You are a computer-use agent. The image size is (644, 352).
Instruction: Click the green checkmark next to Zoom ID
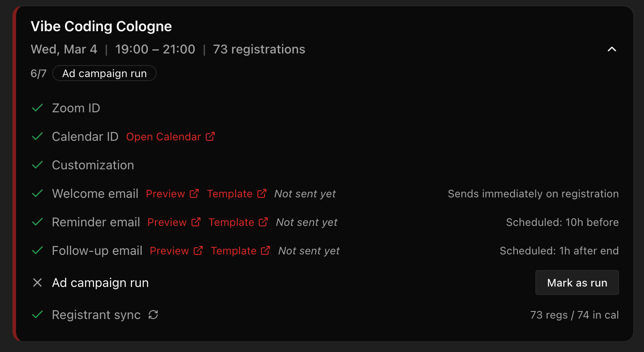[x=37, y=107]
